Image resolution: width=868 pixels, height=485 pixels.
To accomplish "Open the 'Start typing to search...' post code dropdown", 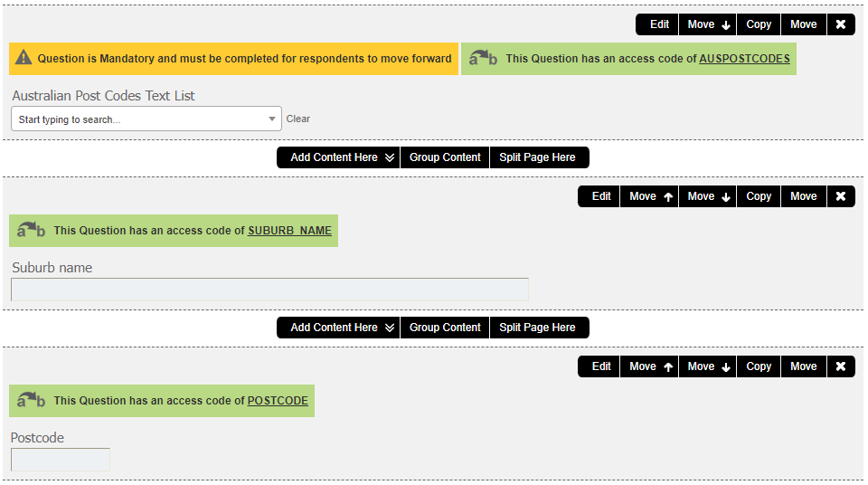I will click(146, 119).
